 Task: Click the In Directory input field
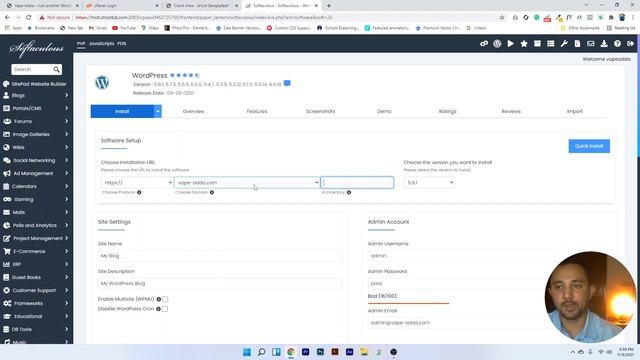coord(357,182)
